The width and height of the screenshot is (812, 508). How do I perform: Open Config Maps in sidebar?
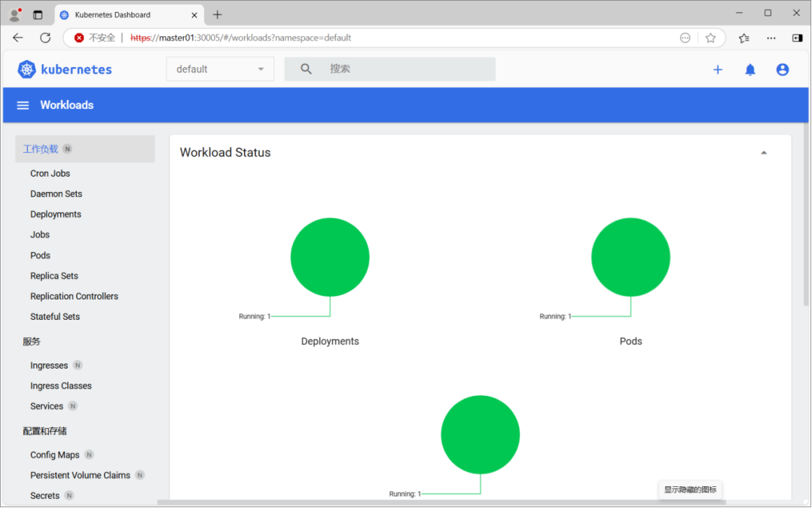click(54, 455)
